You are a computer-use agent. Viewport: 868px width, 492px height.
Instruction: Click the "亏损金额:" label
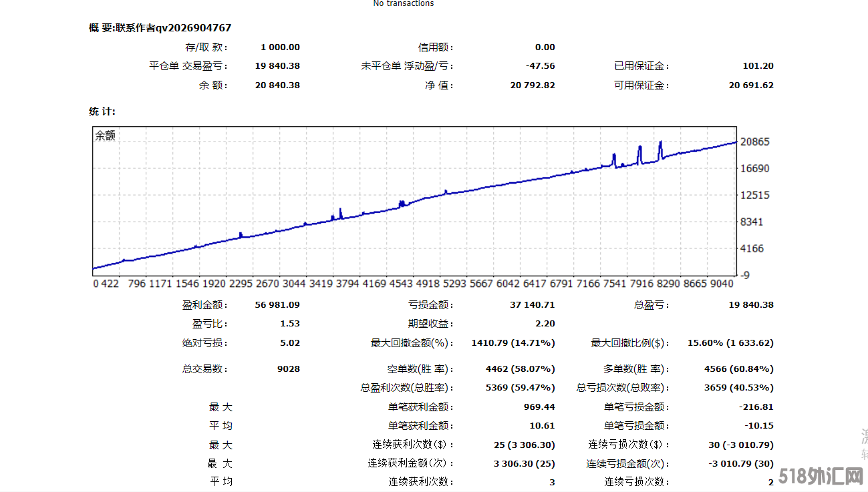click(431, 305)
